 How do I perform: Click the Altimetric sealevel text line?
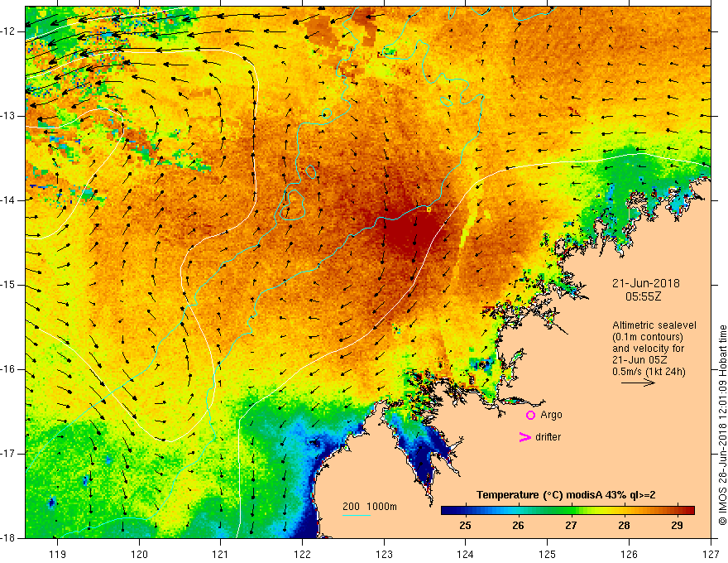click(654, 325)
